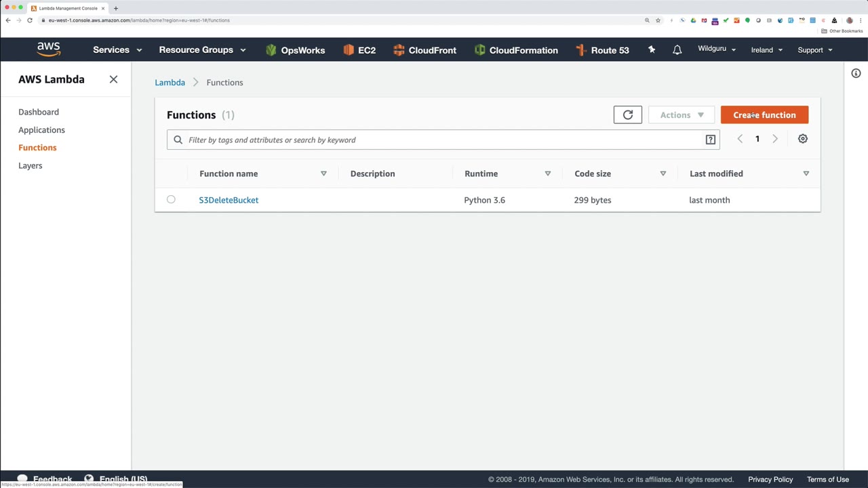This screenshot has width=868, height=488.
Task: Open the CloudFront shortcut
Action: pos(425,50)
